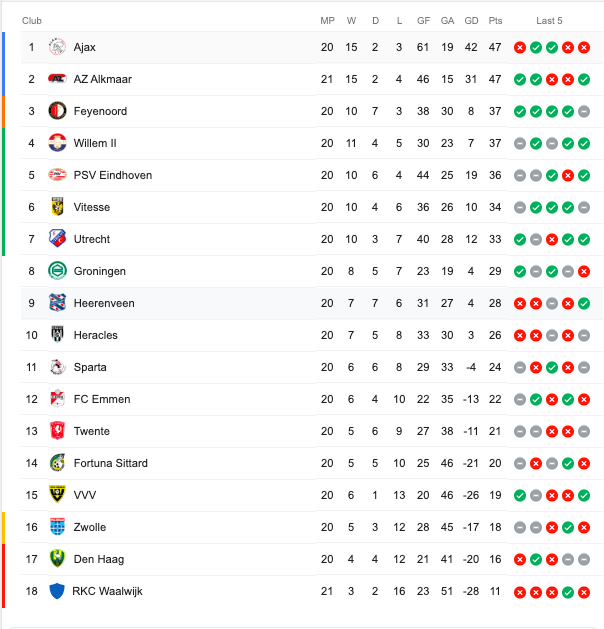Open the PSV Eindhoven logo
This screenshot has width=604, height=629.
click(x=57, y=175)
